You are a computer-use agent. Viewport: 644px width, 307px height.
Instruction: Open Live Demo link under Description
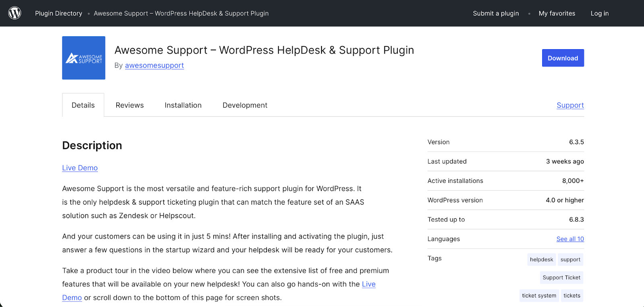tap(80, 168)
